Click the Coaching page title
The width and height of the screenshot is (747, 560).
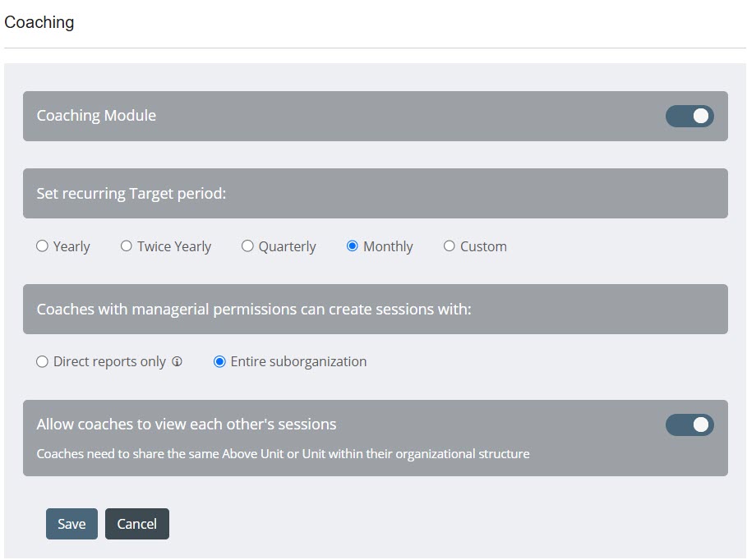(39, 22)
